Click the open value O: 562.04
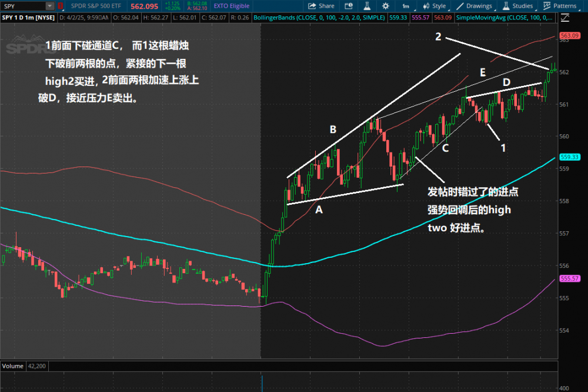 (x=126, y=18)
